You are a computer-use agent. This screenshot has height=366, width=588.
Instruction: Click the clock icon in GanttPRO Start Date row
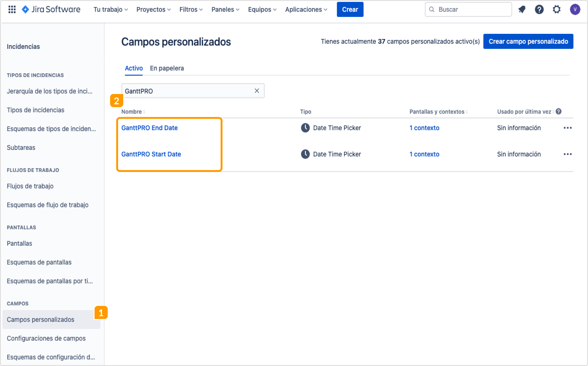pyautogui.click(x=305, y=154)
